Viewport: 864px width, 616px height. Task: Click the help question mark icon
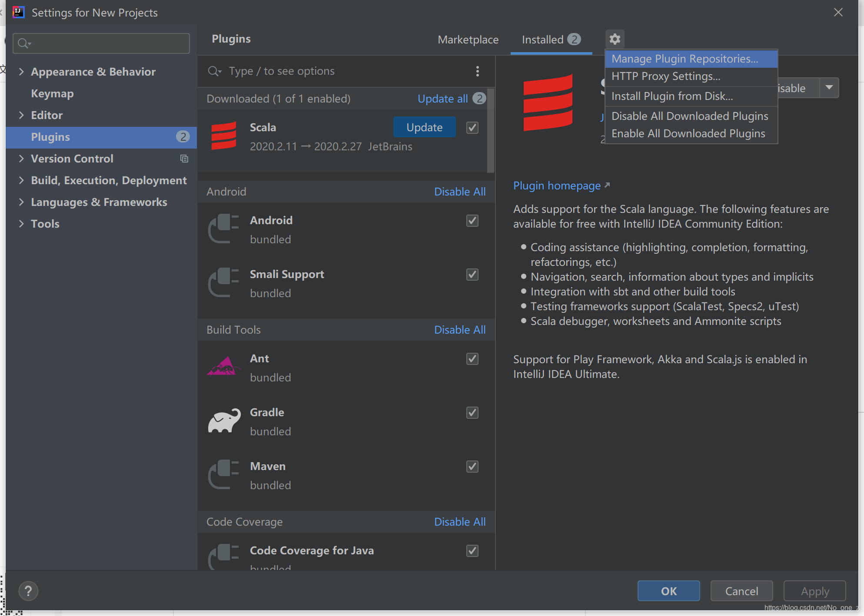(x=28, y=591)
